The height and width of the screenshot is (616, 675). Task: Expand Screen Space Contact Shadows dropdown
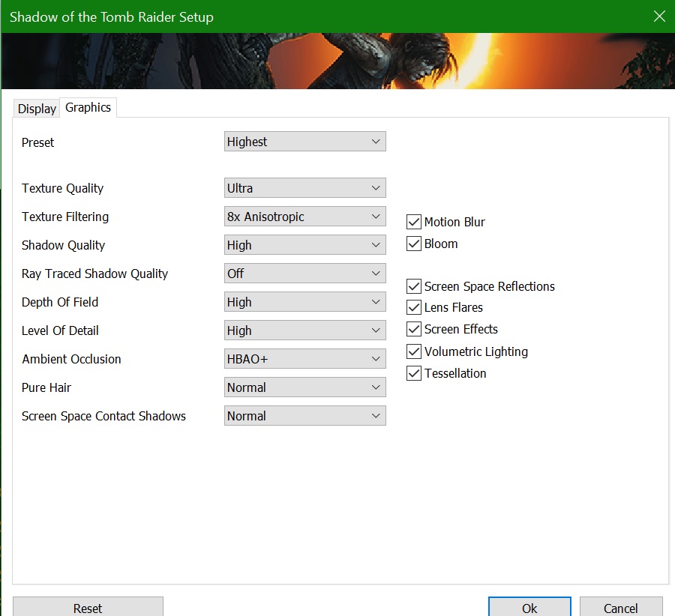[x=304, y=416]
